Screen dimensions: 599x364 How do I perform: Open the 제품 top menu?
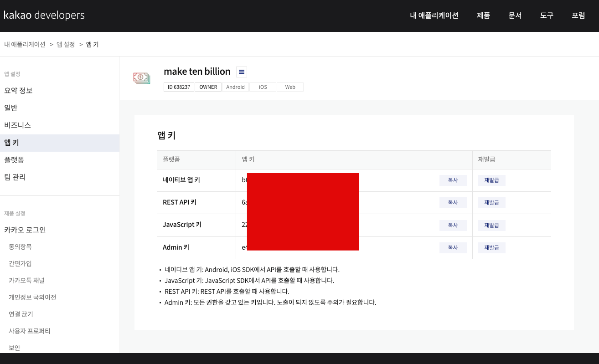click(483, 15)
